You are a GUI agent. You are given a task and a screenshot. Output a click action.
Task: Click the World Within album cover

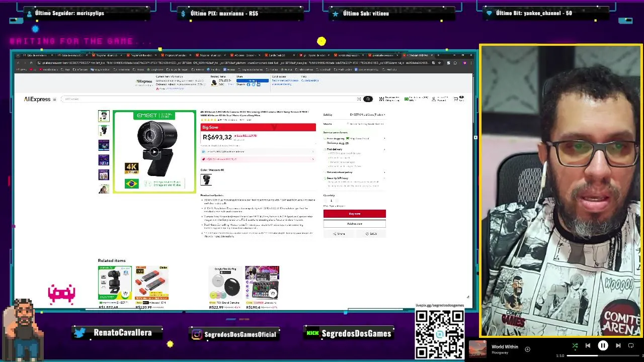click(x=477, y=349)
